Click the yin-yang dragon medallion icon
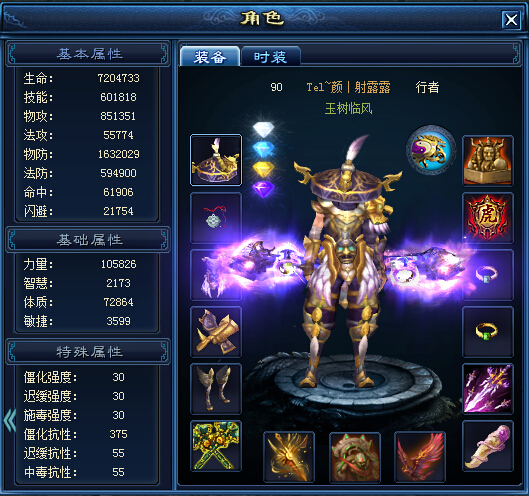 [x=431, y=150]
